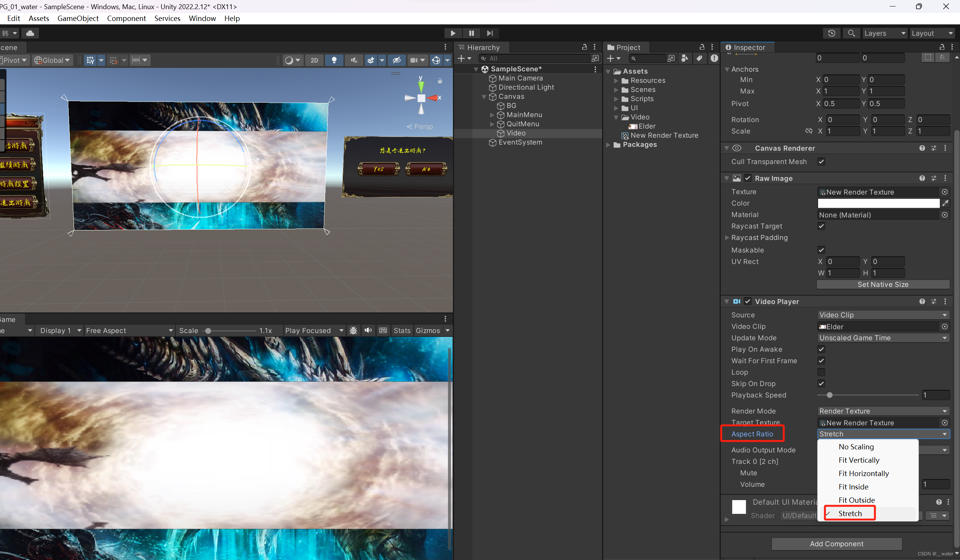Toggle scene visibility hidden-objects icon

pyautogui.click(x=396, y=60)
